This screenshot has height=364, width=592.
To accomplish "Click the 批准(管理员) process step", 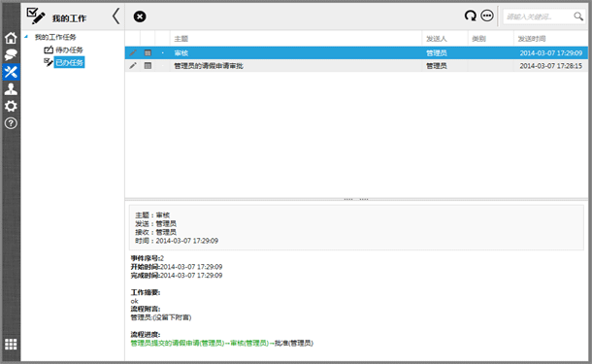I will point(294,343).
